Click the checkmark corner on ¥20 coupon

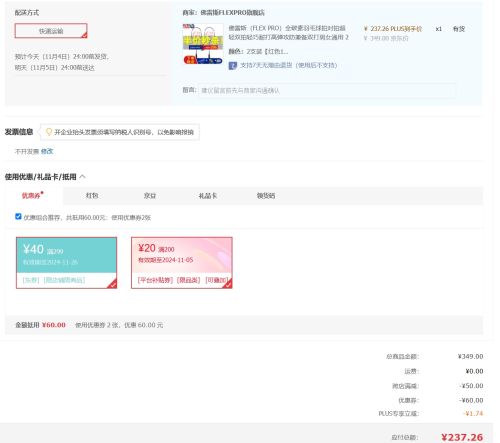point(228,284)
